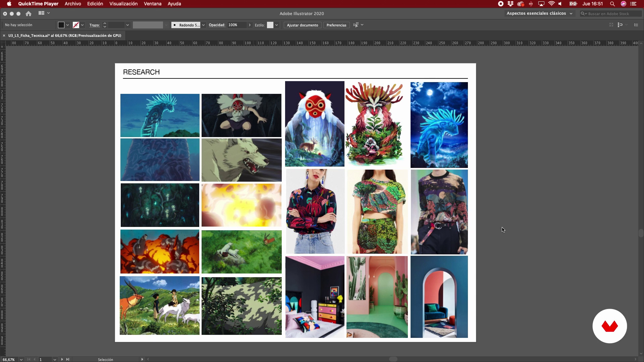Open the status bar Selección options arrow
The width and height of the screenshot is (644, 362).
click(x=142, y=359)
